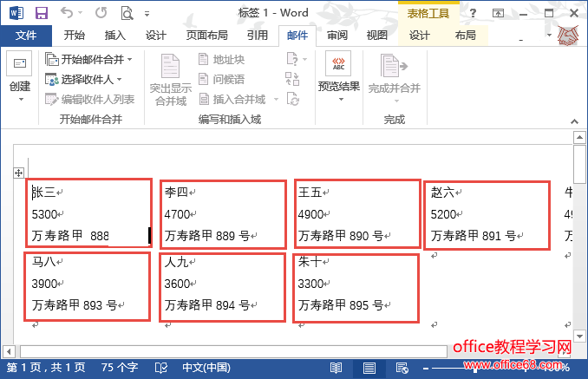Switch to Print Layout view icon

[x=369, y=368]
